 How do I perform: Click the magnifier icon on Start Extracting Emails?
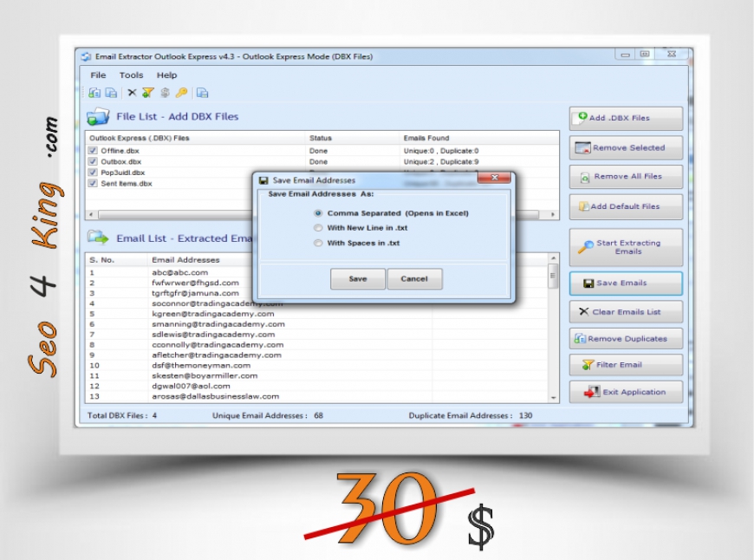tap(585, 247)
